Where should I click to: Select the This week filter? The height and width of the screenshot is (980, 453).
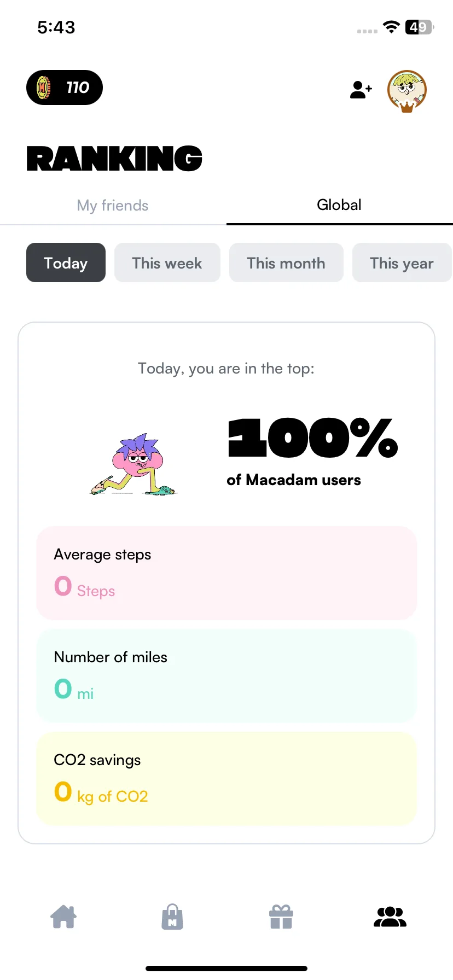167,262
